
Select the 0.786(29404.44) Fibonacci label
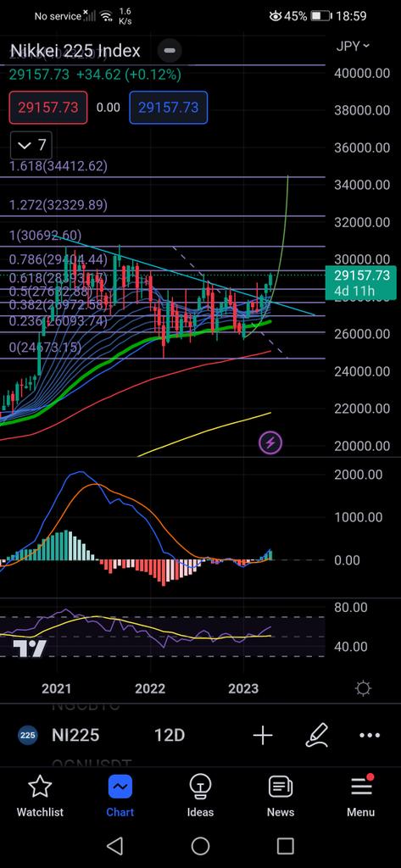pos(58,259)
